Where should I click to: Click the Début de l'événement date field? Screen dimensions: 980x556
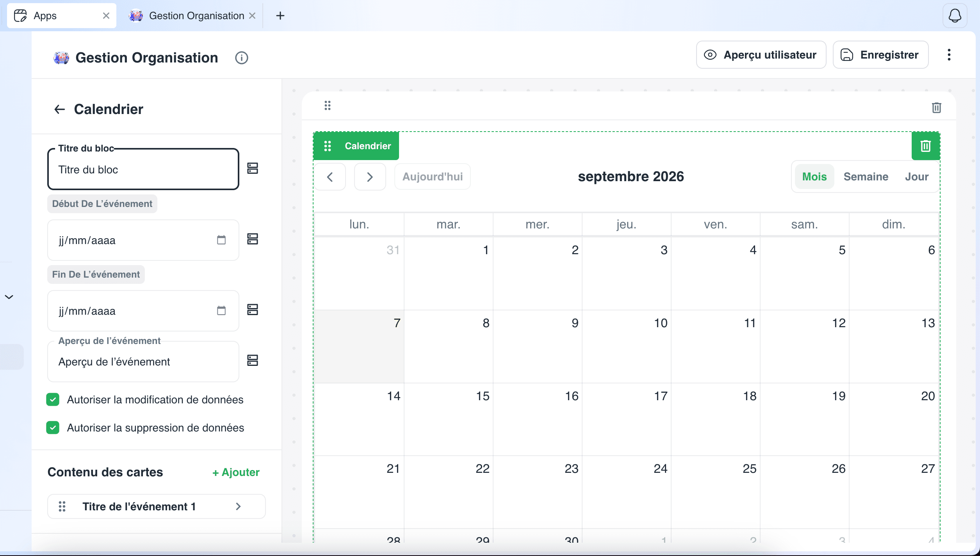(143, 240)
